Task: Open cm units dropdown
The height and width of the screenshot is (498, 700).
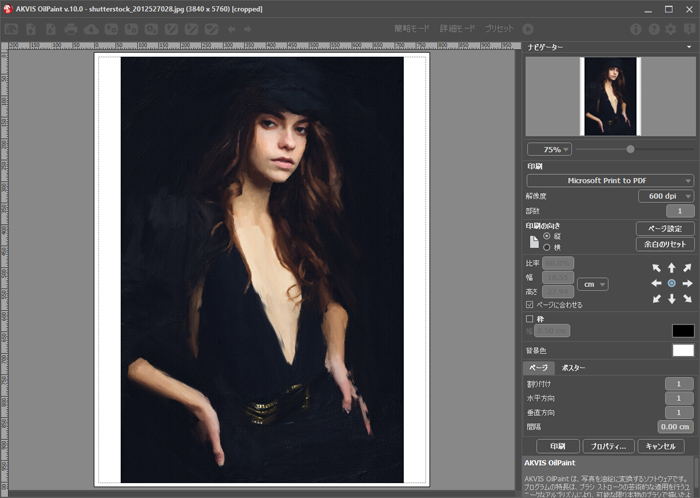Action: pos(592,284)
